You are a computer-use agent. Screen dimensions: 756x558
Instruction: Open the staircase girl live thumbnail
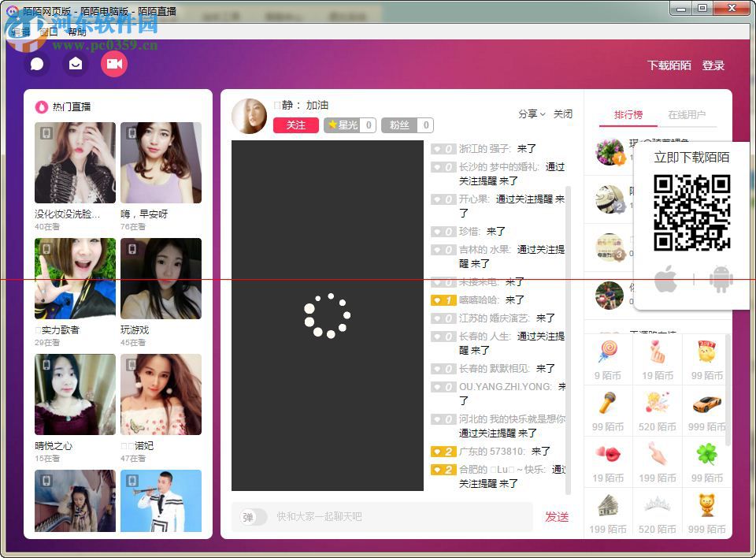pos(75,500)
